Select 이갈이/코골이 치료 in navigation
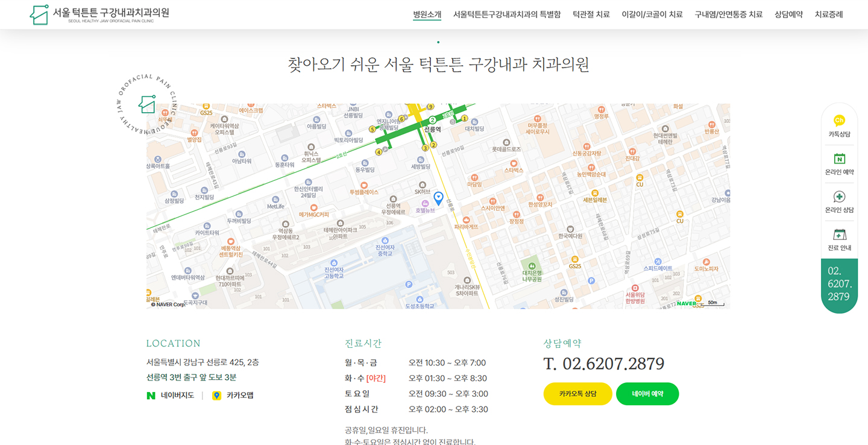Image resolution: width=868 pixels, height=445 pixels. pyautogui.click(x=652, y=14)
